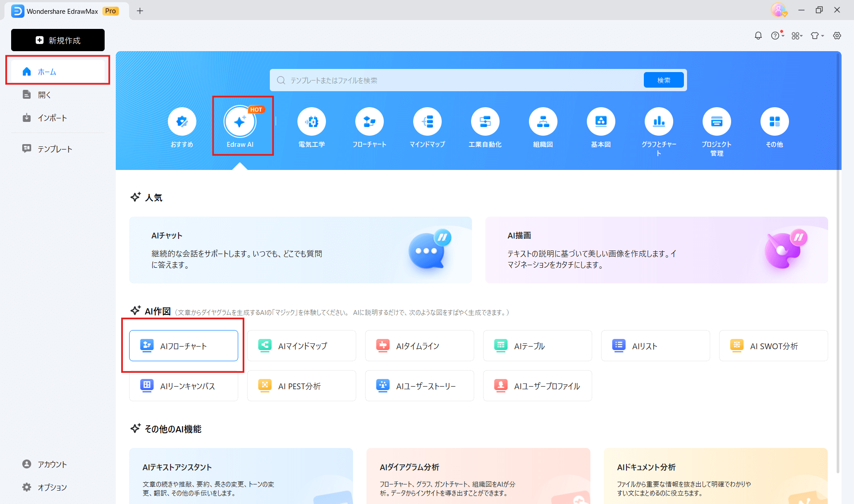Add a new tab with plus
The image size is (854, 504).
(x=140, y=11)
